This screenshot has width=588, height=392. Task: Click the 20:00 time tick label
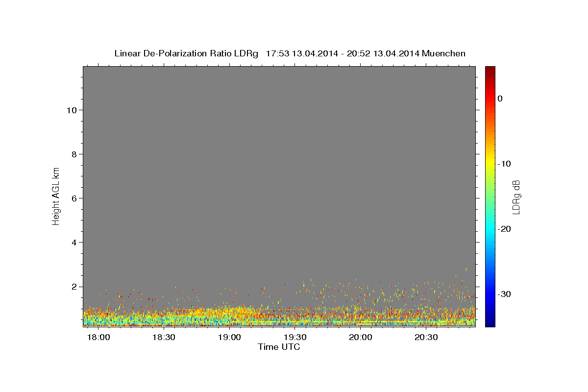(361, 338)
